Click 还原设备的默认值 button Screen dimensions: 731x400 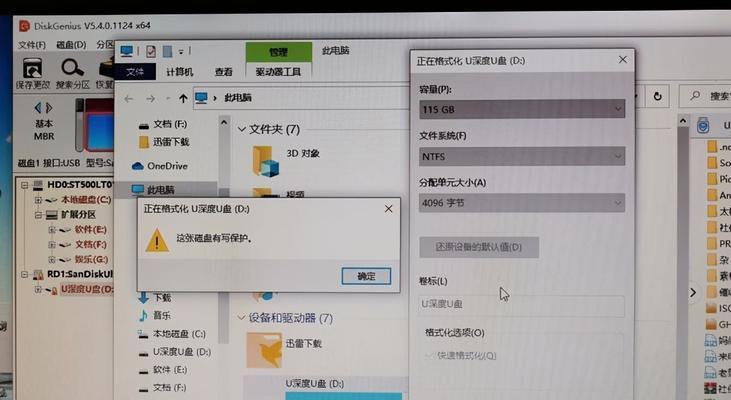[479, 247]
